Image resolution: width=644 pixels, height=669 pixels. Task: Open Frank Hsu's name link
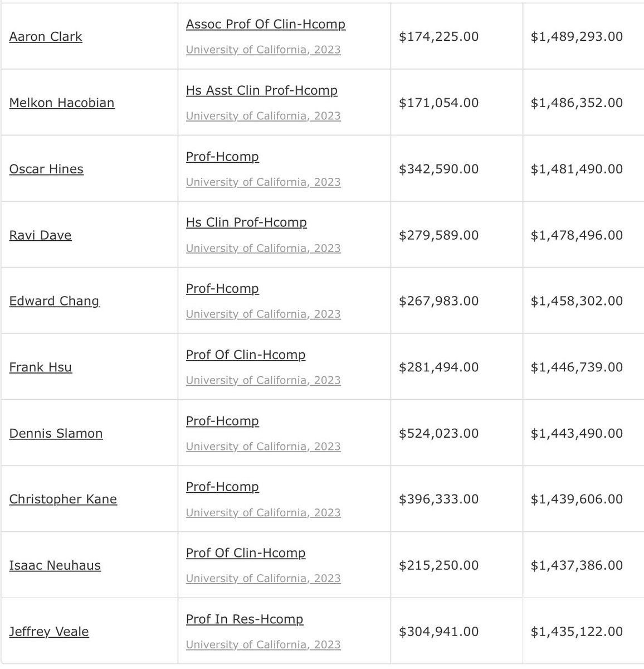point(41,367)
